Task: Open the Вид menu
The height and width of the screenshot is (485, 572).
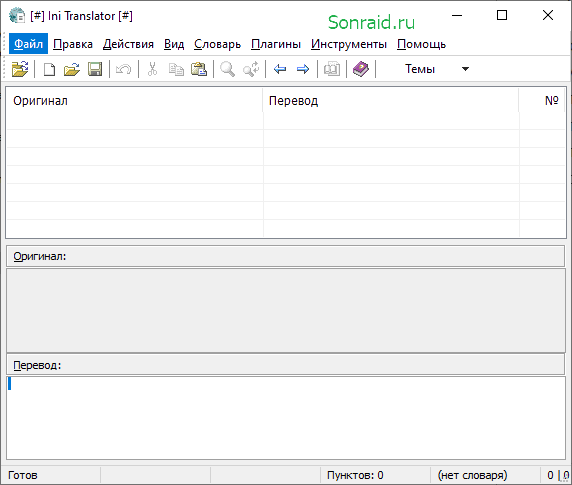Action: point(174,44)
